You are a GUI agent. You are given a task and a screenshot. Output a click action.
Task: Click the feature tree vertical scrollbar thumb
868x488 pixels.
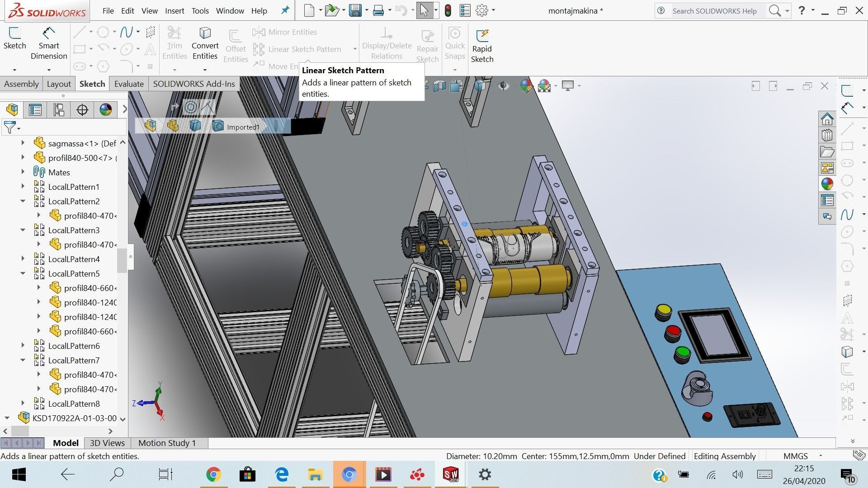click(122, 260)
